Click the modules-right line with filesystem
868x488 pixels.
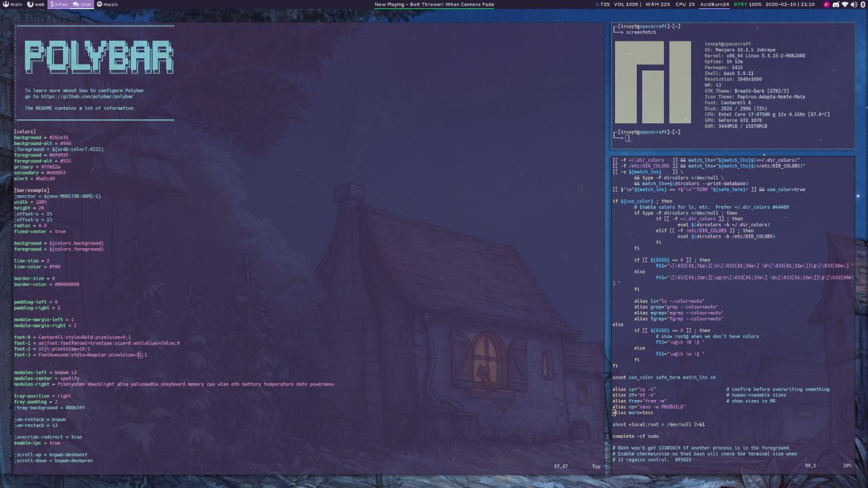pos(174,384)
